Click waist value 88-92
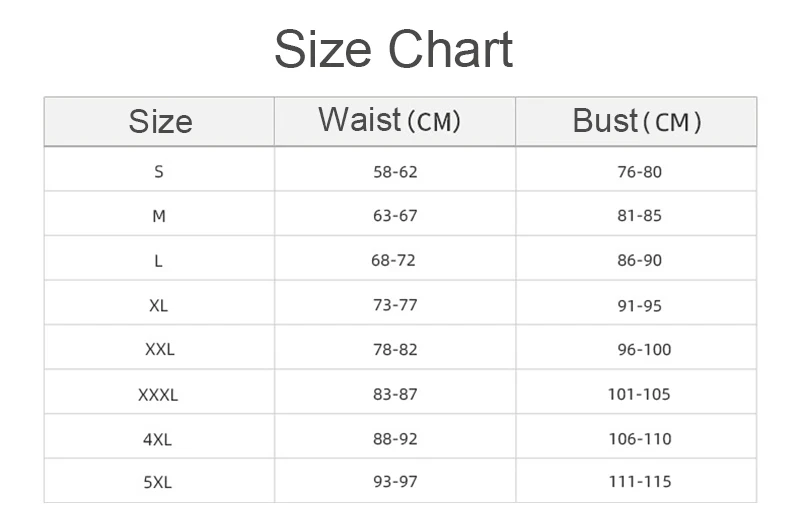 pyautogui.click(x=395, y=438)
